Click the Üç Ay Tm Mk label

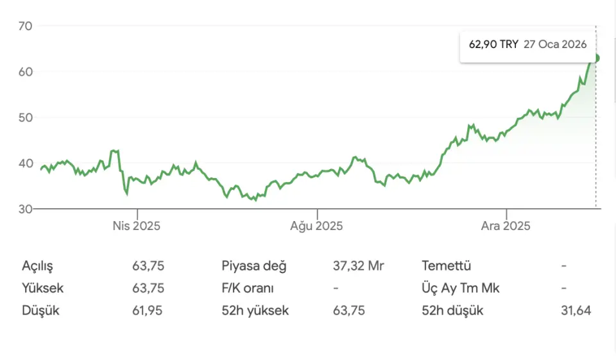coord(460,288)
